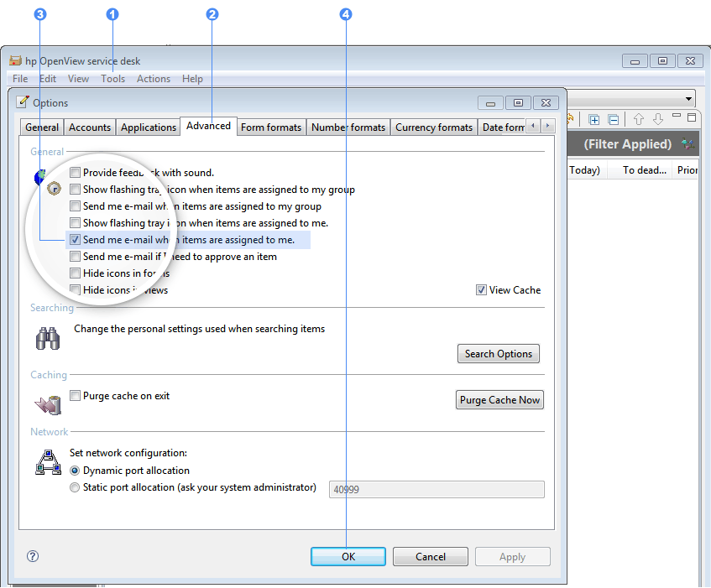Enable Provide feedback with sound checkbox
The width and height of the screenshot is (711, 588).
click(76, 173)
